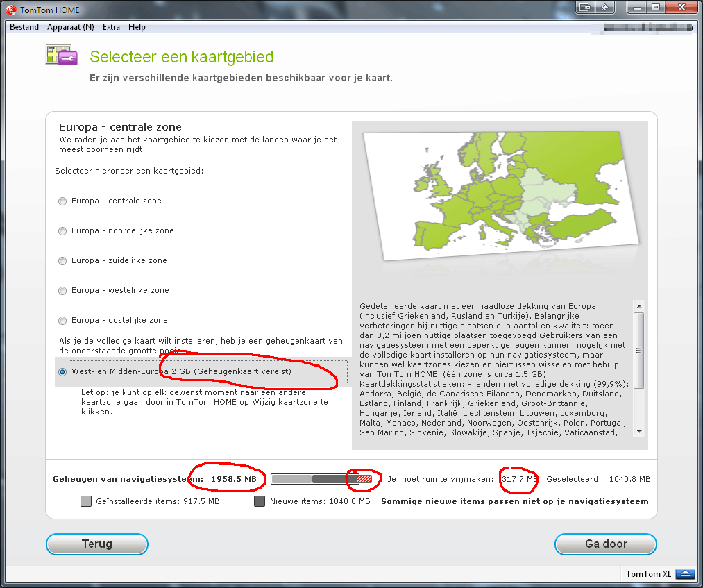This screenshot has width=703, height=588.
Task: Click Geselecteerd 1040.8 MB value
Action: 629,479
